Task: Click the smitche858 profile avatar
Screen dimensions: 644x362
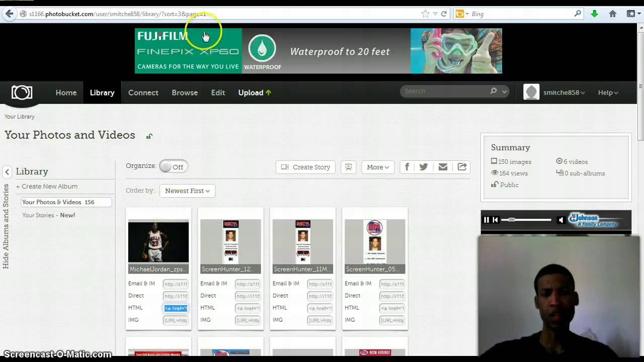Action: pos(531,92)
